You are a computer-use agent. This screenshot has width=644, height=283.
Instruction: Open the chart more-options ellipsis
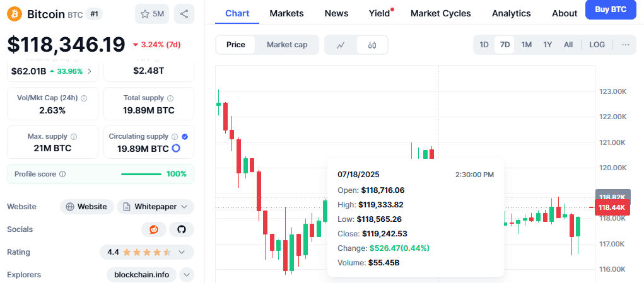tap(626, 45)
